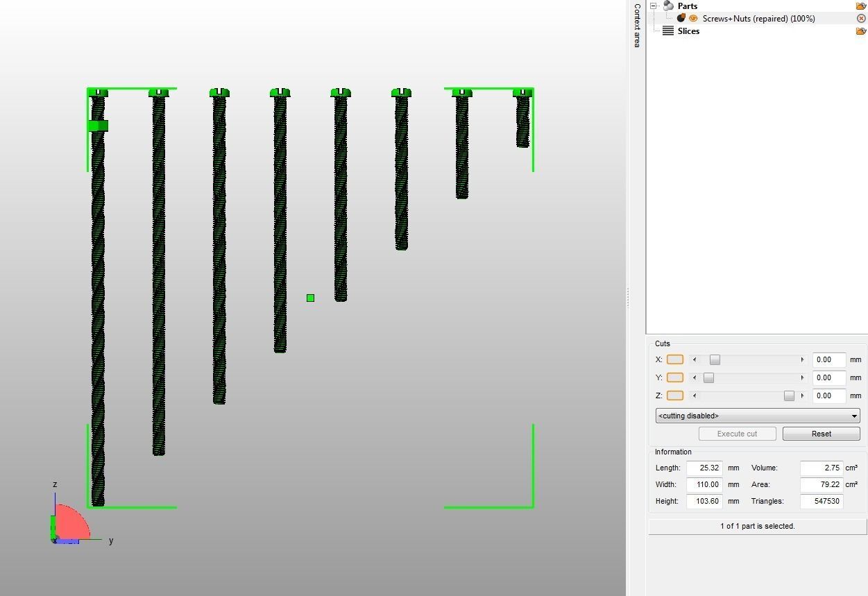Screen dimensions: 868x596
Task: Click left arrow of X cut slider
Action: [695, 359]
